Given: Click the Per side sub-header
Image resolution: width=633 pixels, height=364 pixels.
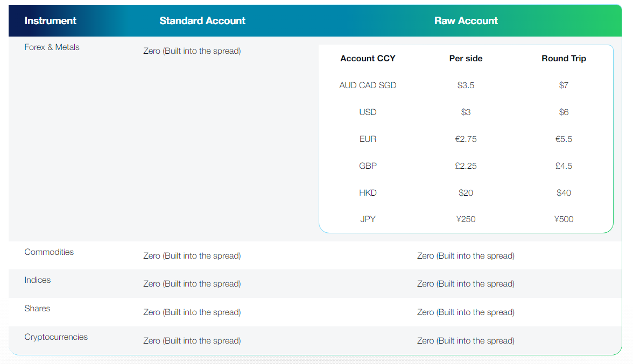Looking at the screenshot, I should pyautogui.click(x=466, y=59).
